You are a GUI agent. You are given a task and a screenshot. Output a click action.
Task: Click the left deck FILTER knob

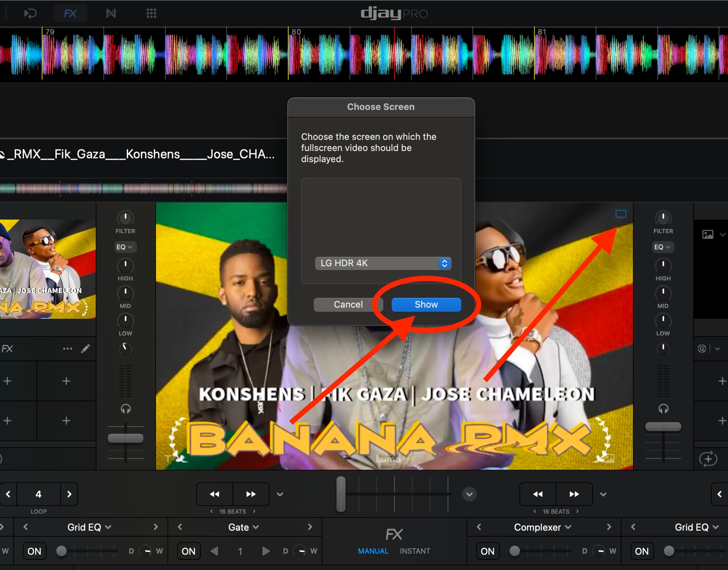coord(125,218)
